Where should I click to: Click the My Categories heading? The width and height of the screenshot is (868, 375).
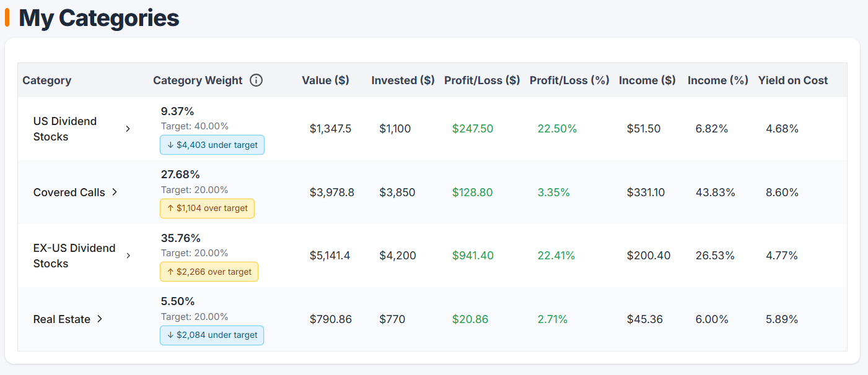point(99,18)
